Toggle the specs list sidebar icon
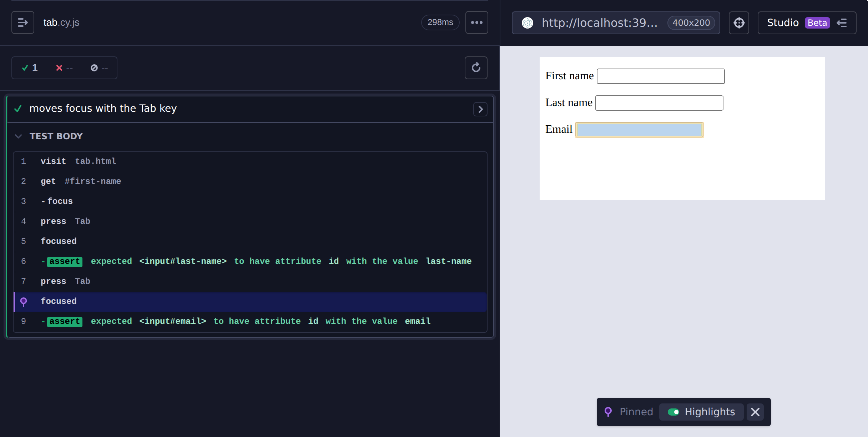The width and height of the screenshot is (868, 437). 23,22
